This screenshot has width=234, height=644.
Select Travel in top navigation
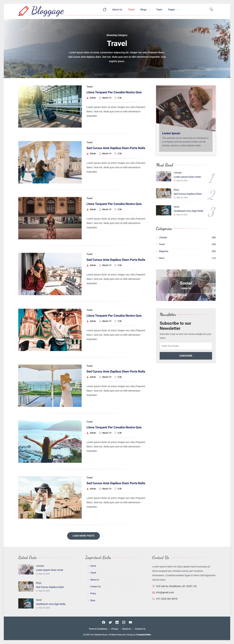pyautogui.click(x=131, y=10)
